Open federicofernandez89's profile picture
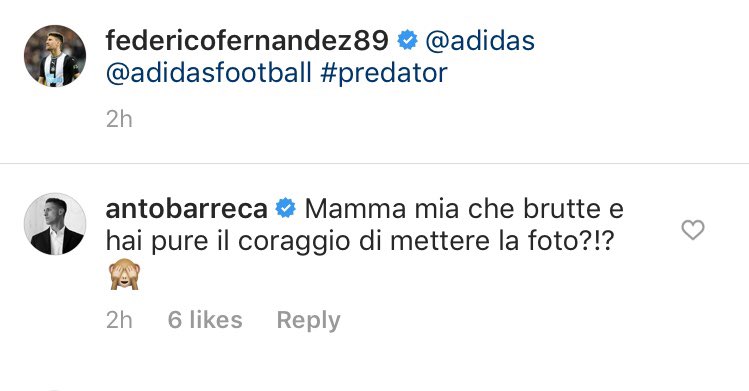Image resolution: width=749 pixels, height=391 pixels. pyautogui.click(x=55, y=56)
